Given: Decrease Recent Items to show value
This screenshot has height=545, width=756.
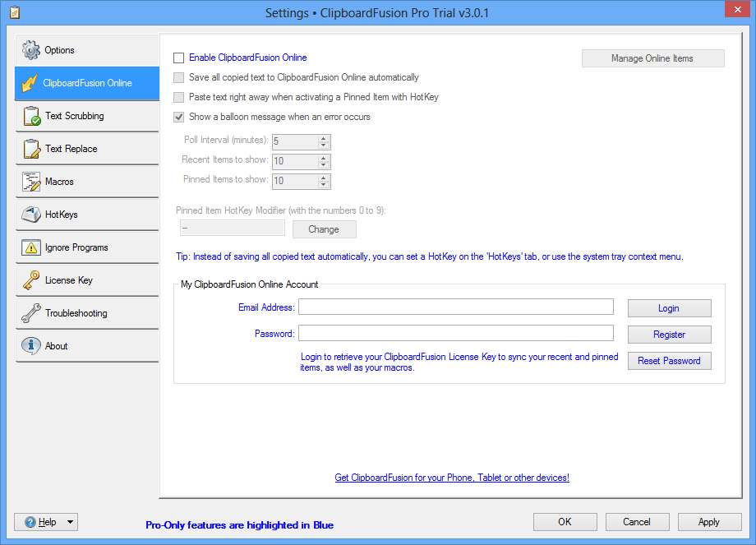Looking at the screenshot, I should pyautogui.click(x=324, y=165).
